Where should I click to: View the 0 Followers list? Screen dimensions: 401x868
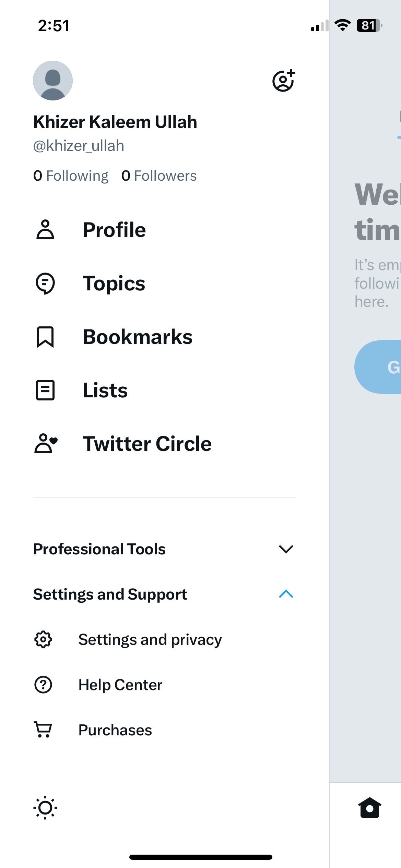[x=159, y=176]
